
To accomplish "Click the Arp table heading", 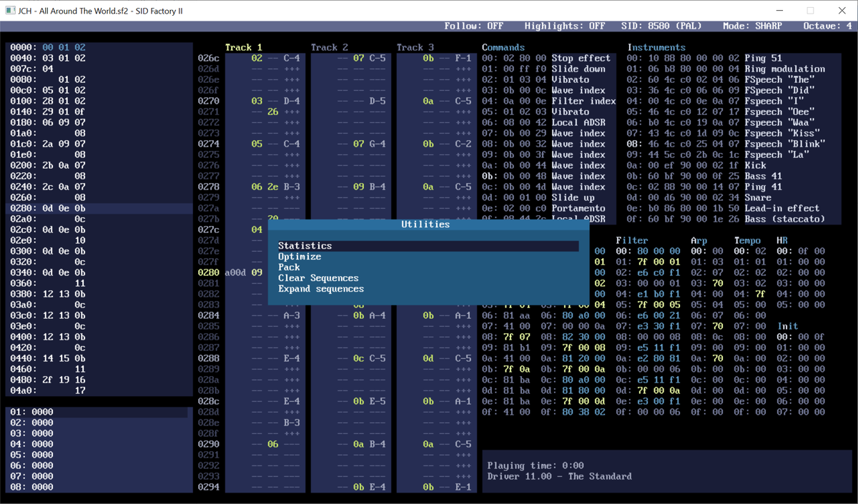I will 699,241.
